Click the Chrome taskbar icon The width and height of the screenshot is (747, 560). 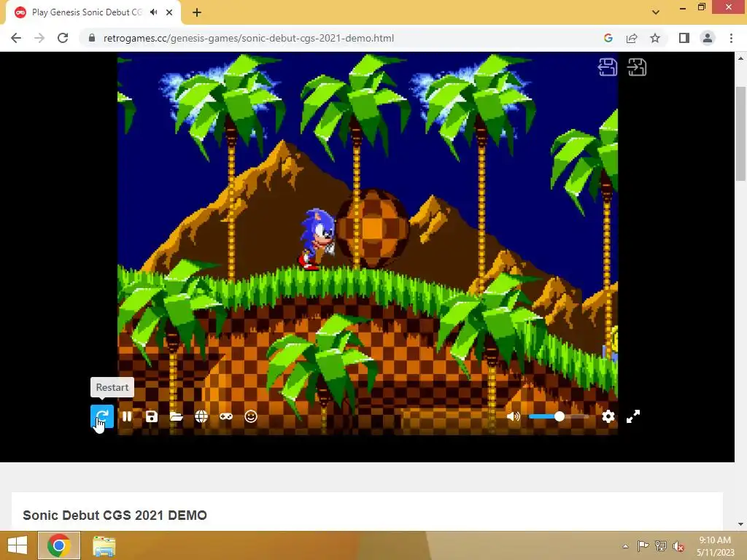(x=58, y=545)
